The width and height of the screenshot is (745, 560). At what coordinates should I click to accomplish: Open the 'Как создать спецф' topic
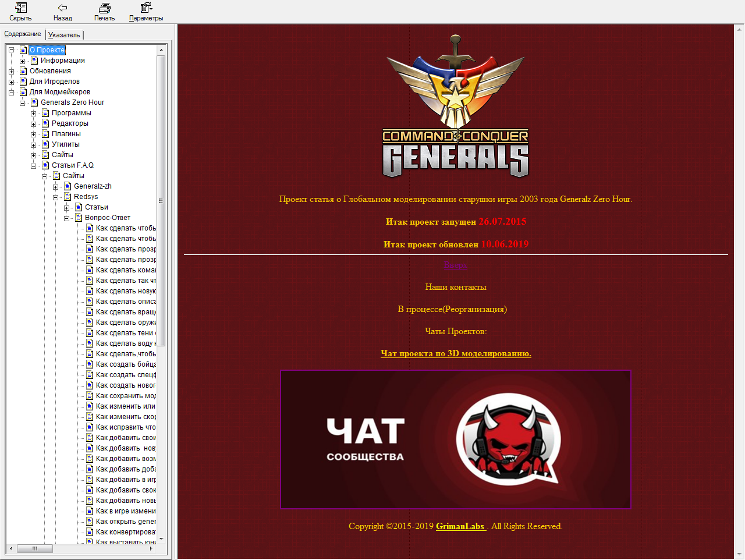pos(126,375)
